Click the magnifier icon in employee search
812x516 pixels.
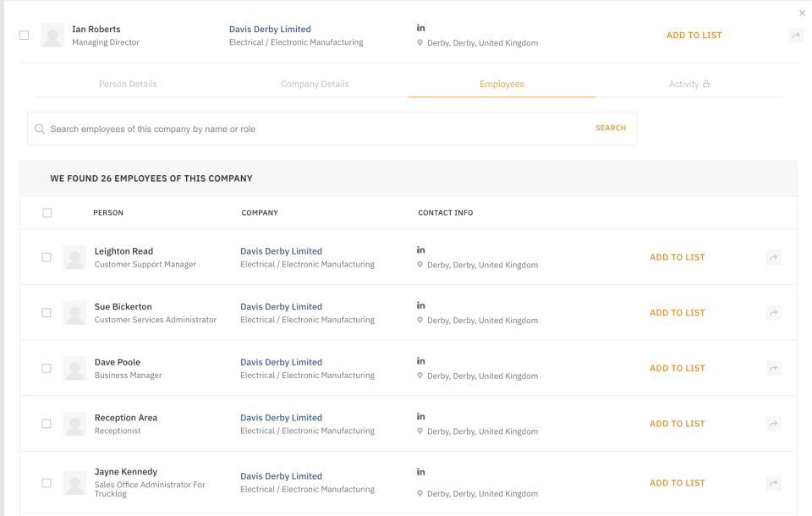(x=40, y=129)
